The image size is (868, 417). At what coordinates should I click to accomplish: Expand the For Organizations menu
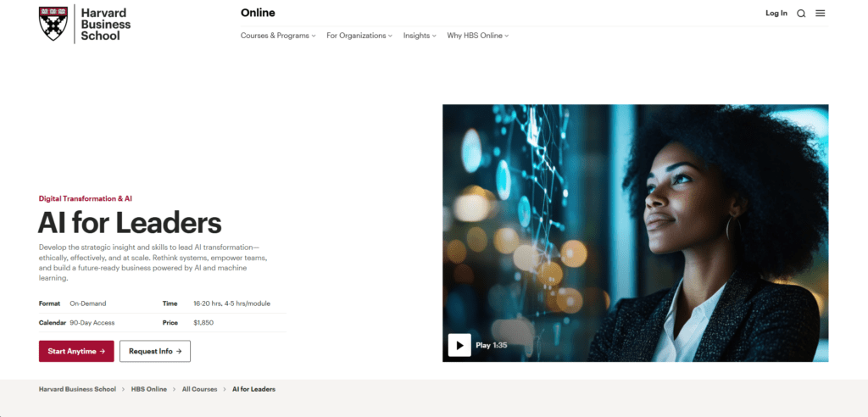[359, 36]
